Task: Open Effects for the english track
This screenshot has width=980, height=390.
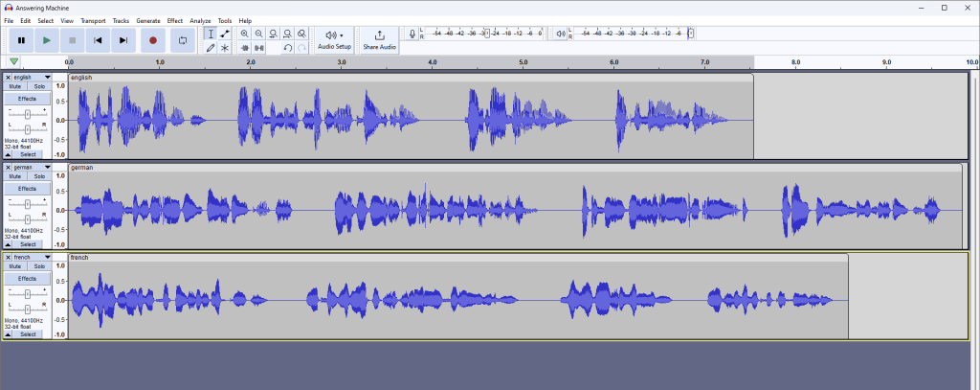Action: 28,99
